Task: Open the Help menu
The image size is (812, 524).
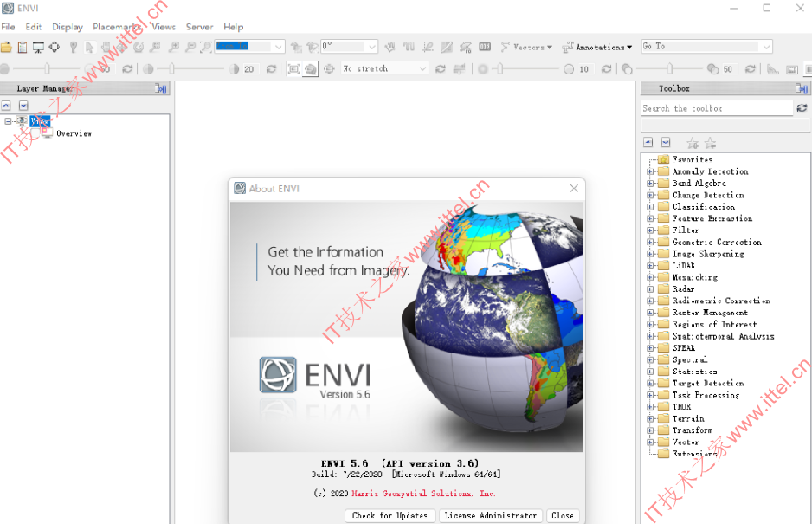Action: [233, 27]
